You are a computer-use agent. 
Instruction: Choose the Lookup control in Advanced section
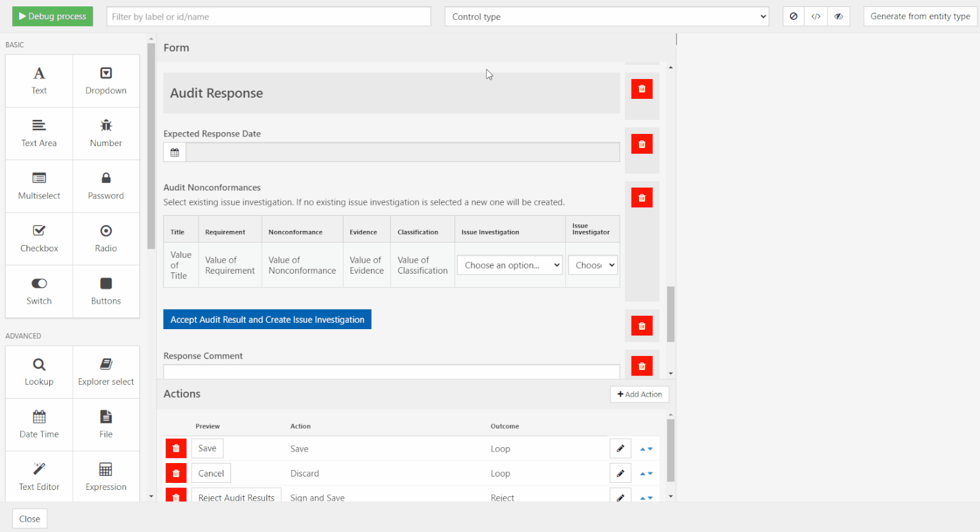pyautogui.click(x=39, y=372)
